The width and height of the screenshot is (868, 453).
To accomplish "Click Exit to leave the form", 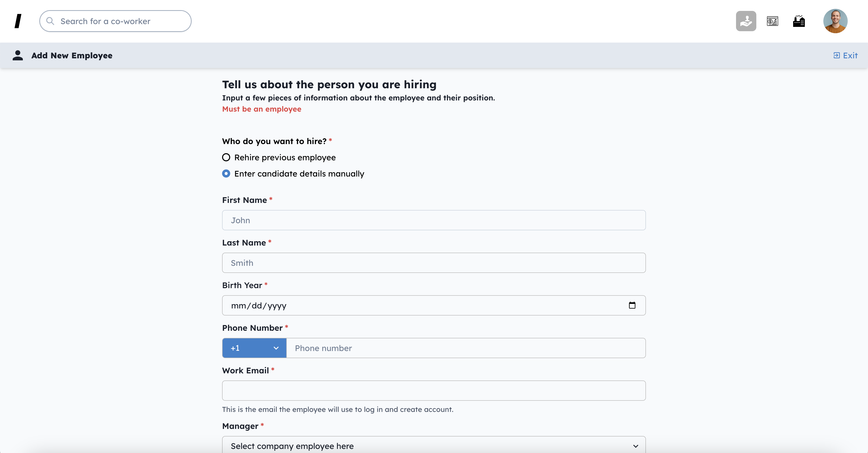I will (845, 56).
